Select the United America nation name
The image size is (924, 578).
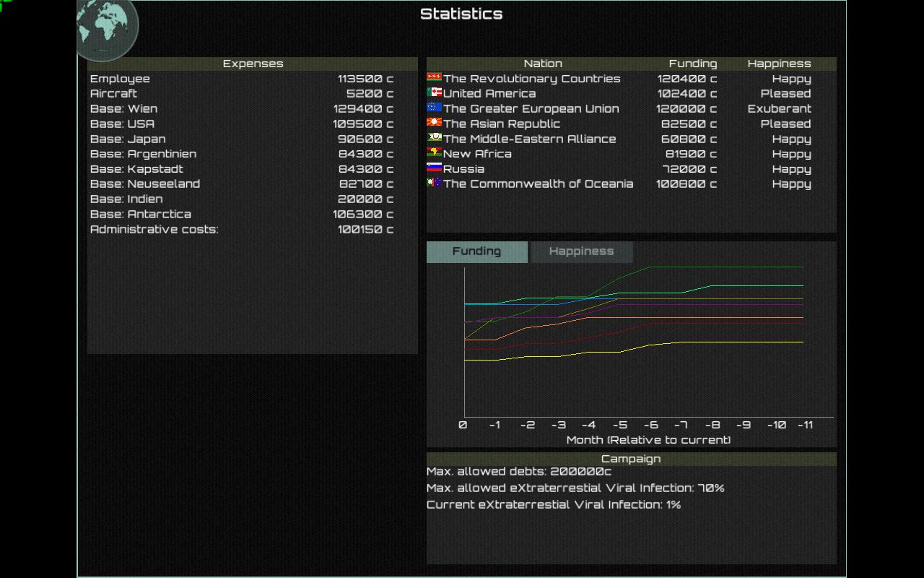(489, 93)
